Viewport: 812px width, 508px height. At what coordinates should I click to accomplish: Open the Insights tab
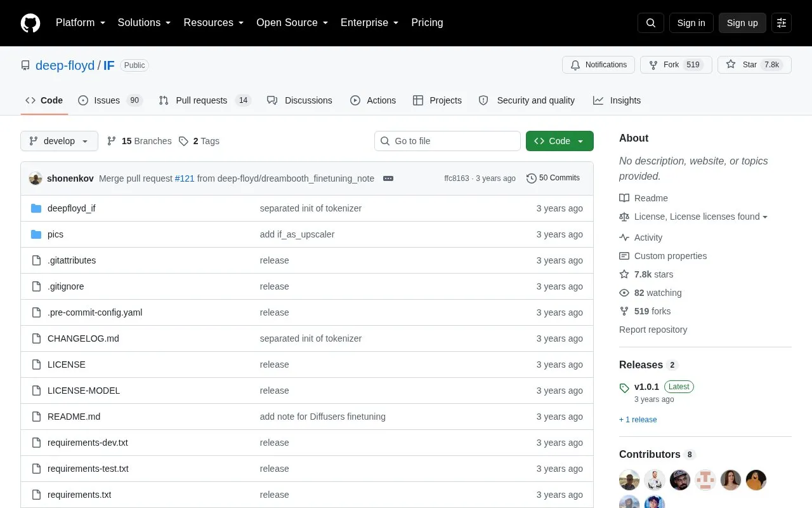click(617, 100)
